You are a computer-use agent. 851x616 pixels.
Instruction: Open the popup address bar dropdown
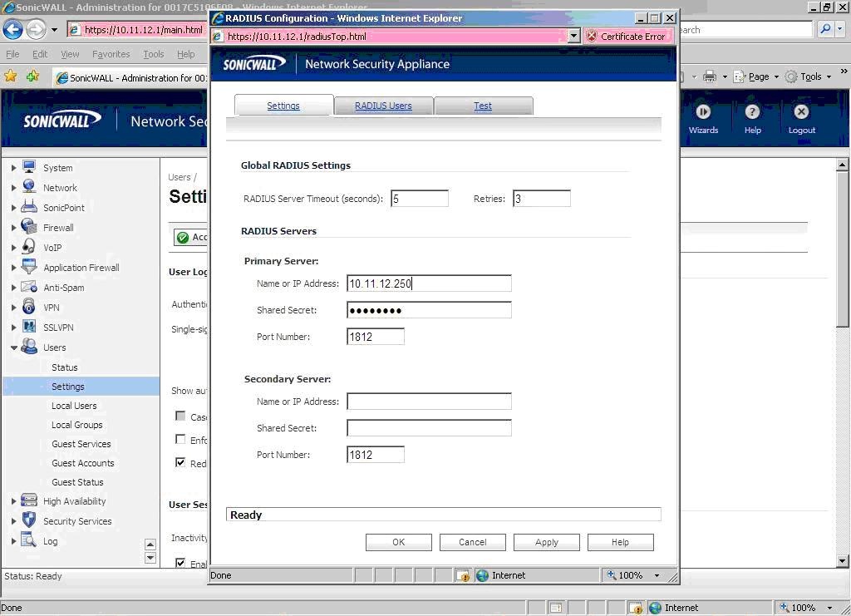tap(573, 37)
